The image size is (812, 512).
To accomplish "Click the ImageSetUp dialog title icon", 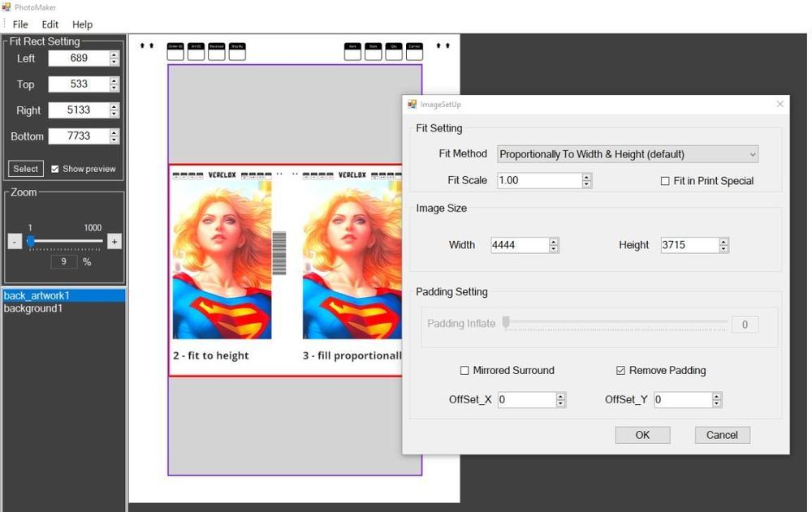I will [x=412, y=104].
